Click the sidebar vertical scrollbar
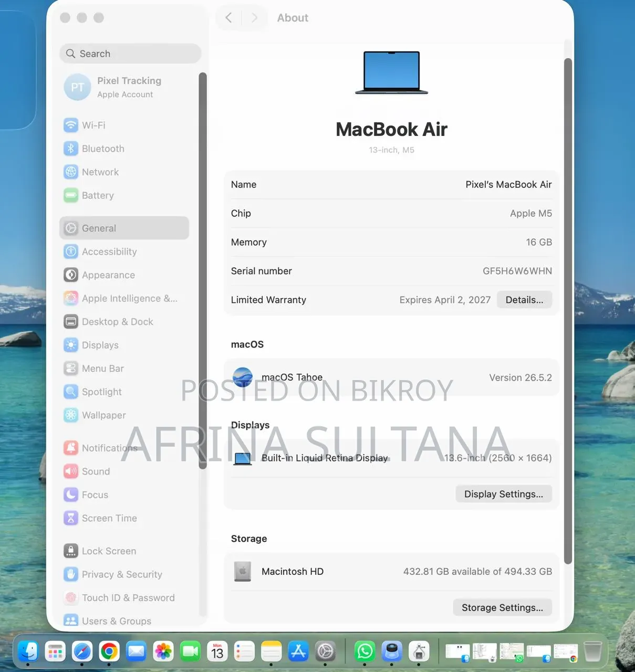 pyautogui.click(x=203, y=270)
